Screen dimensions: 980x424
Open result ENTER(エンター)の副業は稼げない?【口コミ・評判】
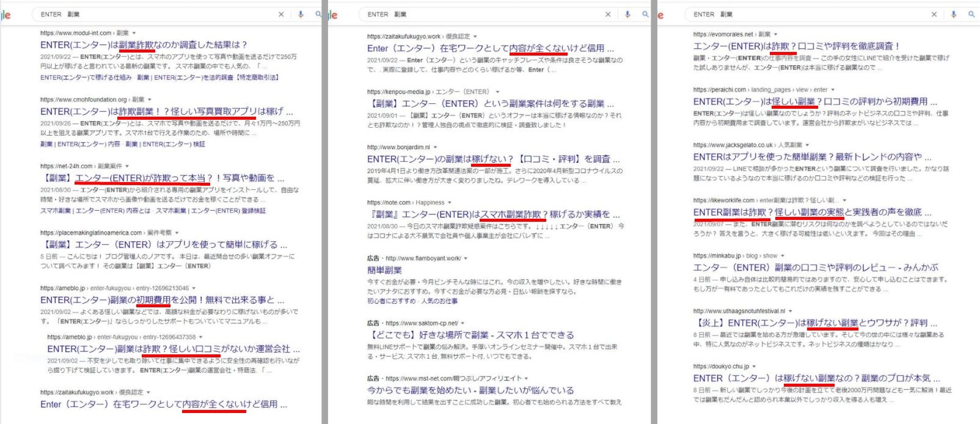coord(493,159)
